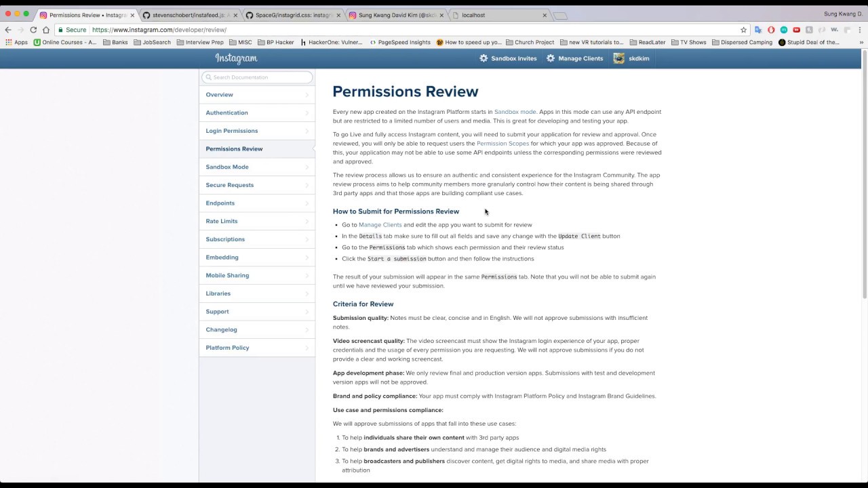The image size is (868, 488).
Task: Open Manage Clients in the header
Action: tap(574, 58)
